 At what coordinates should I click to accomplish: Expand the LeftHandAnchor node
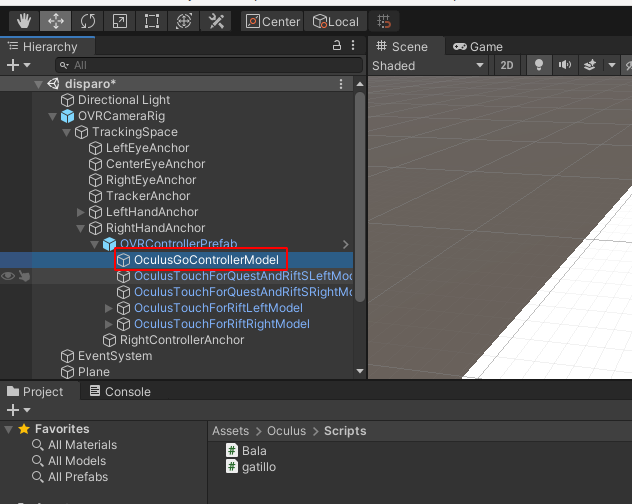click(81, 212)
